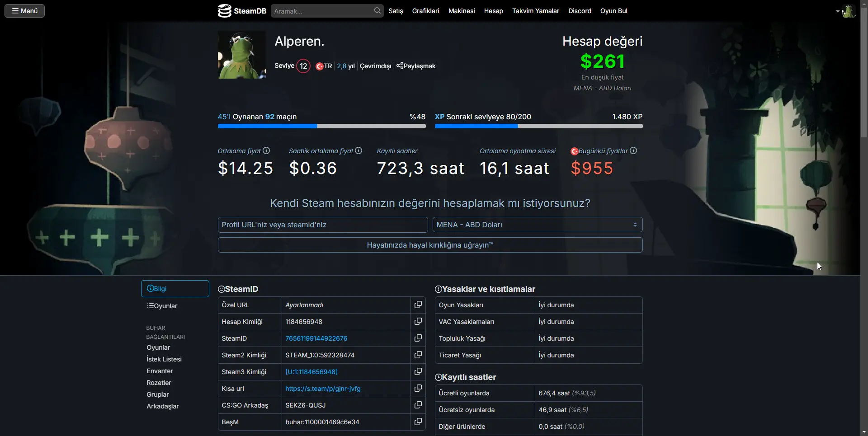Copy the Özel URL value
868x436 pixels.
[418, 305]
